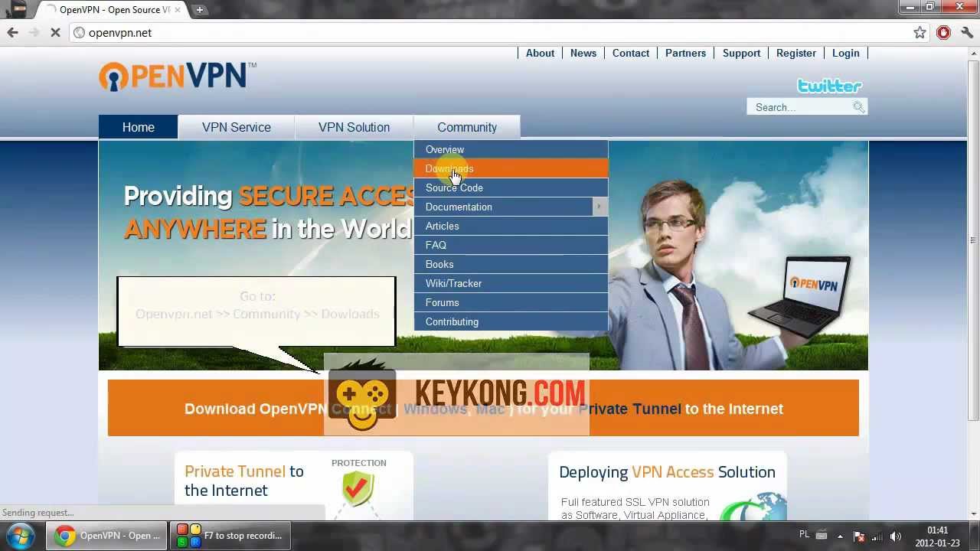Screen dimensions: 980x551
Task: Click the browser back arrow
Action: click(12, 32)
